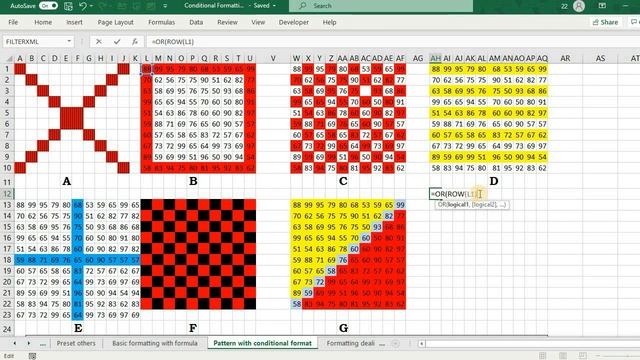The width and height of the screenshot is (640, 360).
Task: Open the File menu
Action: [13, 22]
